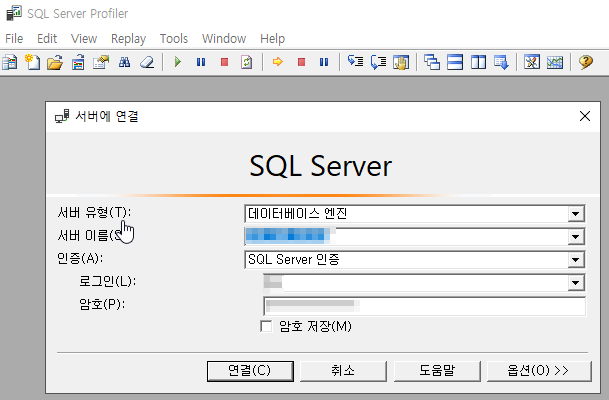The image size is (609, 400).
Task: Open the 데이터베이스 엔진 combo box
Action: click(x=414, y=214)
